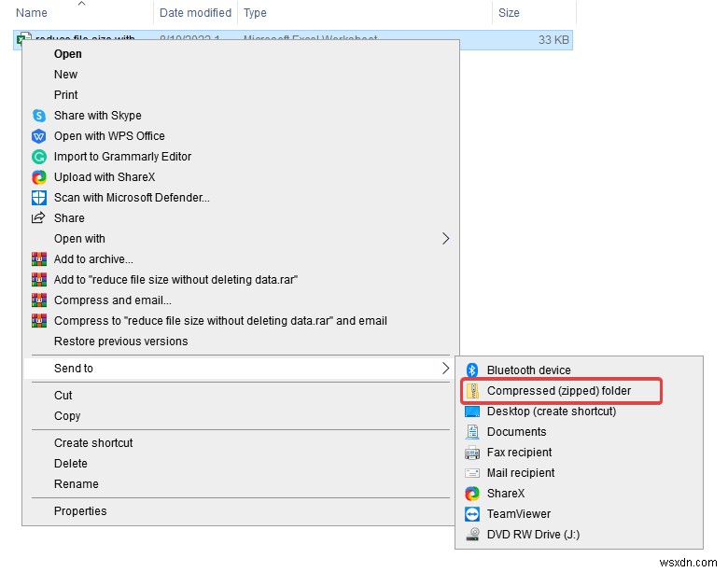Screen dimensions: 728x572
Task: Click the Desktop shortcut monitor icon
Action: pyautogui.click(x=472, y=412)
